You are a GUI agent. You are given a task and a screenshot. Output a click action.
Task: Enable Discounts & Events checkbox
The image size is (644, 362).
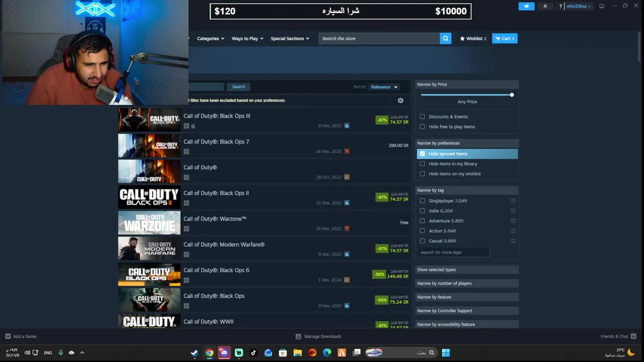422,117
